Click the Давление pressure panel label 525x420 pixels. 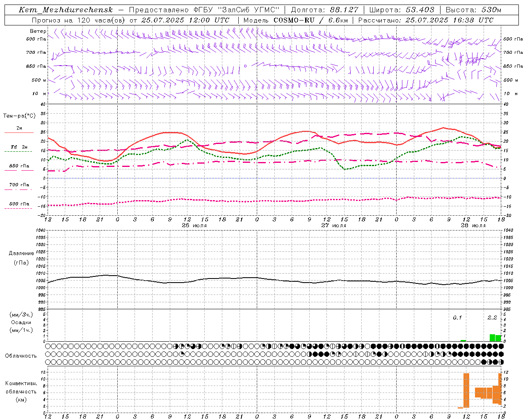pos(21,253)
